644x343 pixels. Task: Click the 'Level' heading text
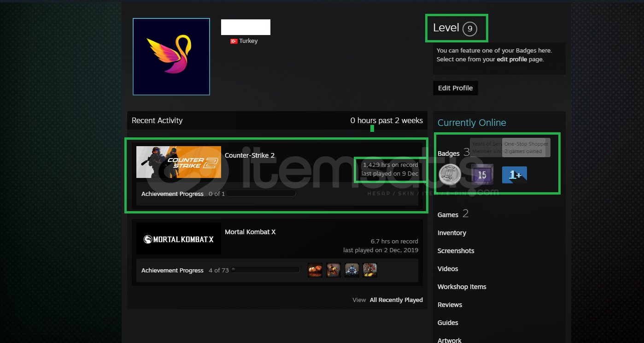(x=446, y=28)
